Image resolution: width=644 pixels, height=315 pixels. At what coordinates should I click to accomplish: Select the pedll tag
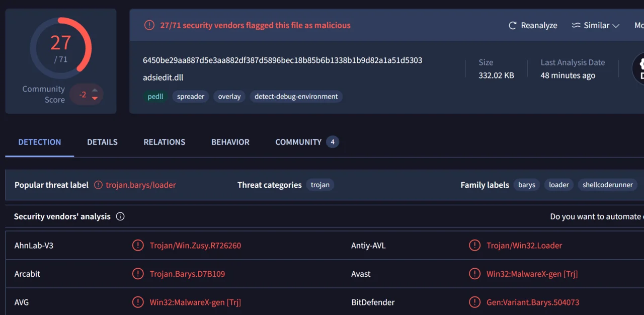coord(155,97)
